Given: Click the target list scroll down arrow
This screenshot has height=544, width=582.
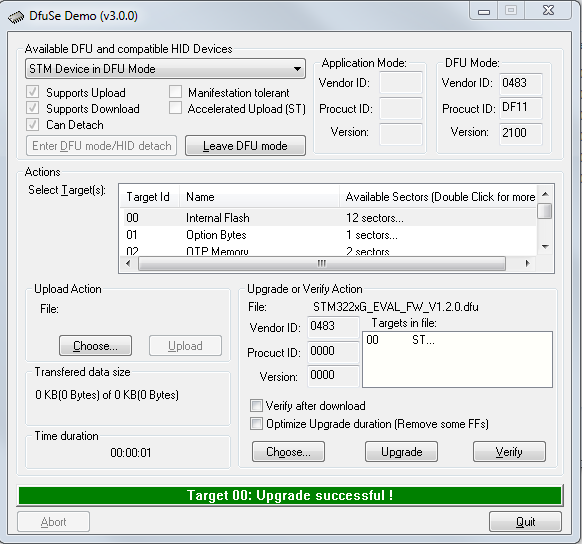Looking at the screenshot, I should (545, 247).
